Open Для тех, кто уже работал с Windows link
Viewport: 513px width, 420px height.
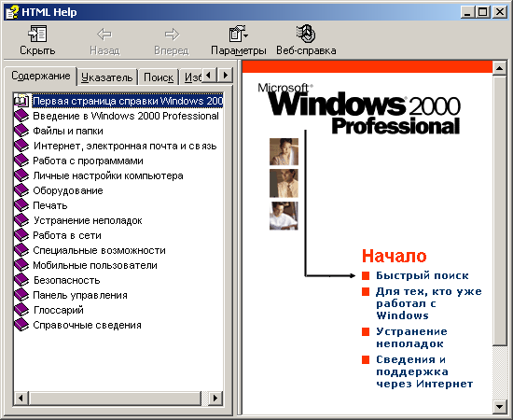click(x=429, y=303)
